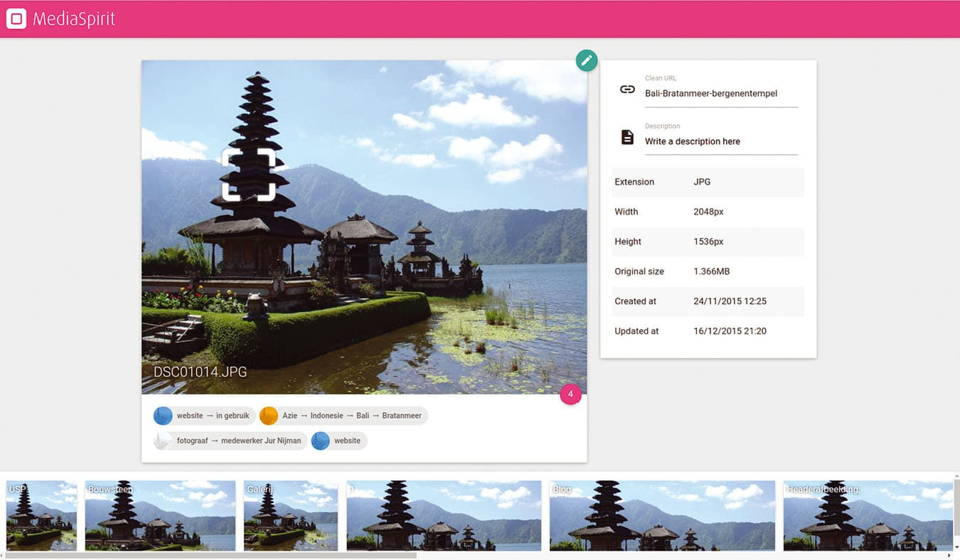
Task: Click the 'Write a description here' field
Action: 721,141
